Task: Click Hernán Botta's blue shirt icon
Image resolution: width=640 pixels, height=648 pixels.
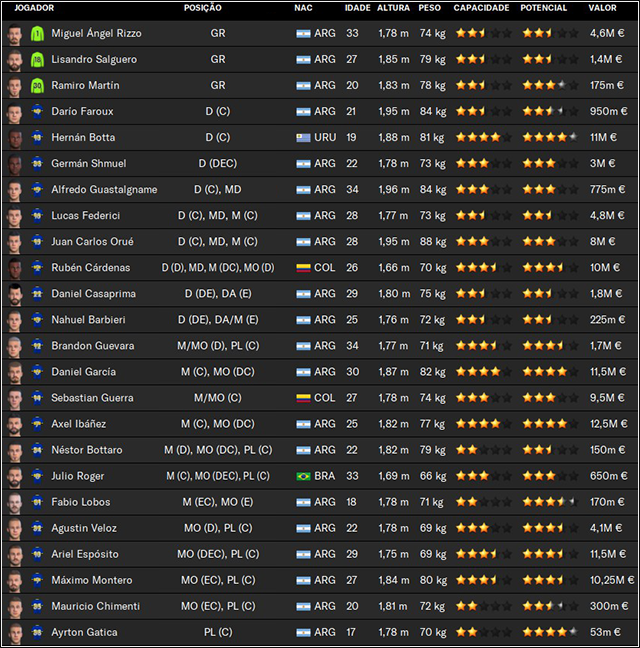Action: 37,138
